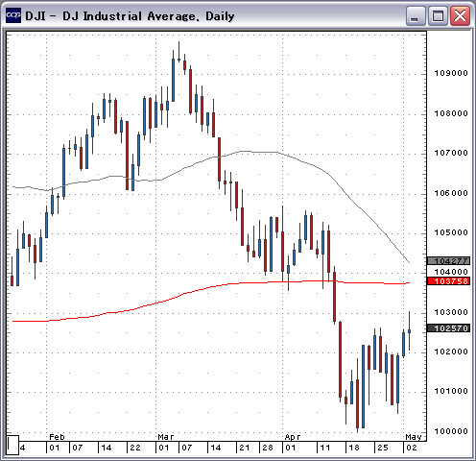The image size is (476, 461).
Task: Click the Apr month label
Action: click(293, 437)
